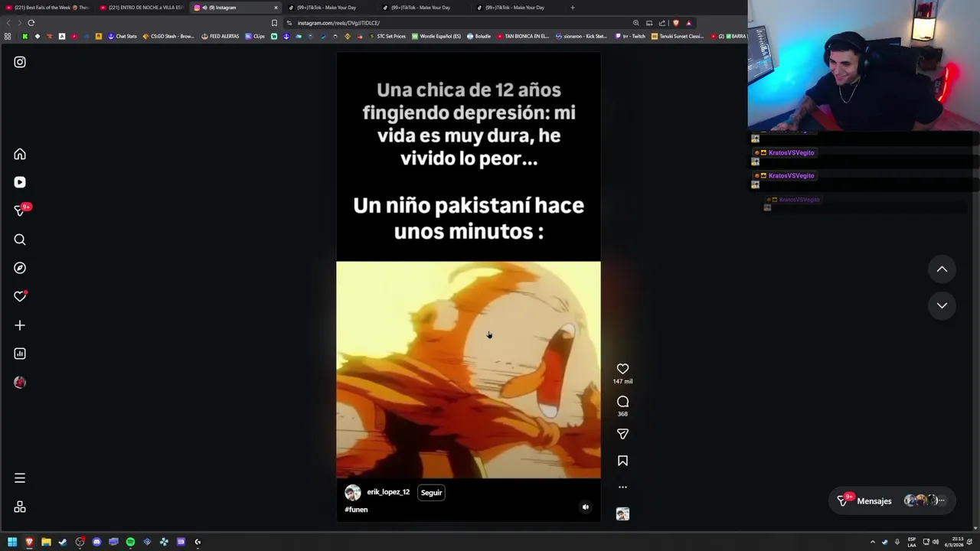Open the dashboard chart icon in the sidebar

20,354
